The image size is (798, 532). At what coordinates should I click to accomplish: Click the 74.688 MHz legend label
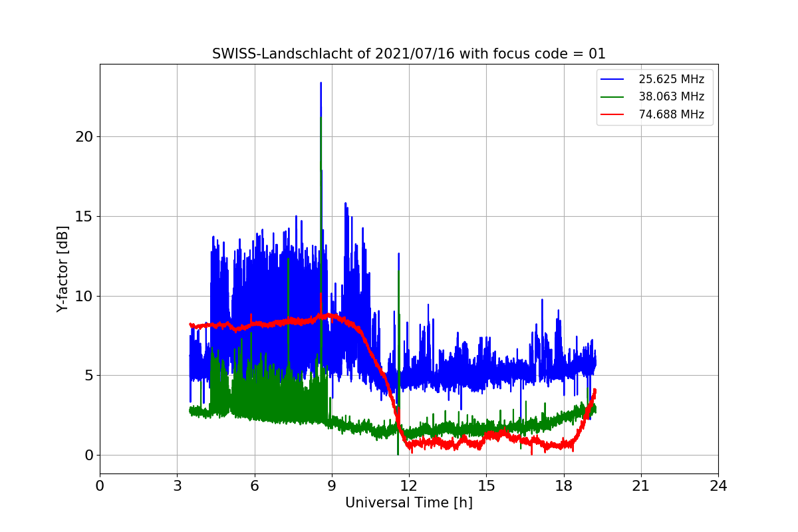[671, 114]
